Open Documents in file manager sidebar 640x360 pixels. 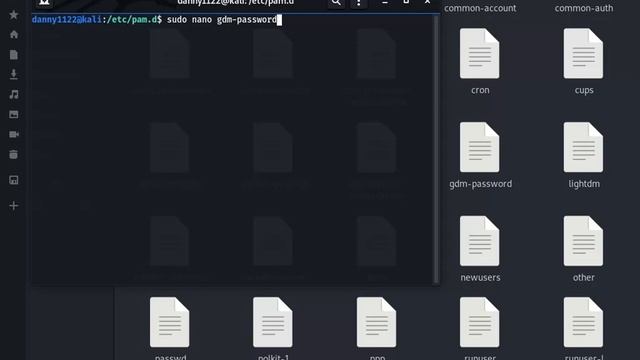13,54
